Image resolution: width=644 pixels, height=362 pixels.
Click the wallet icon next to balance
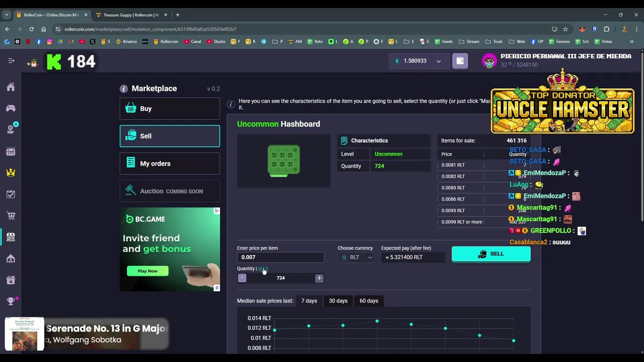click(460, 61)
